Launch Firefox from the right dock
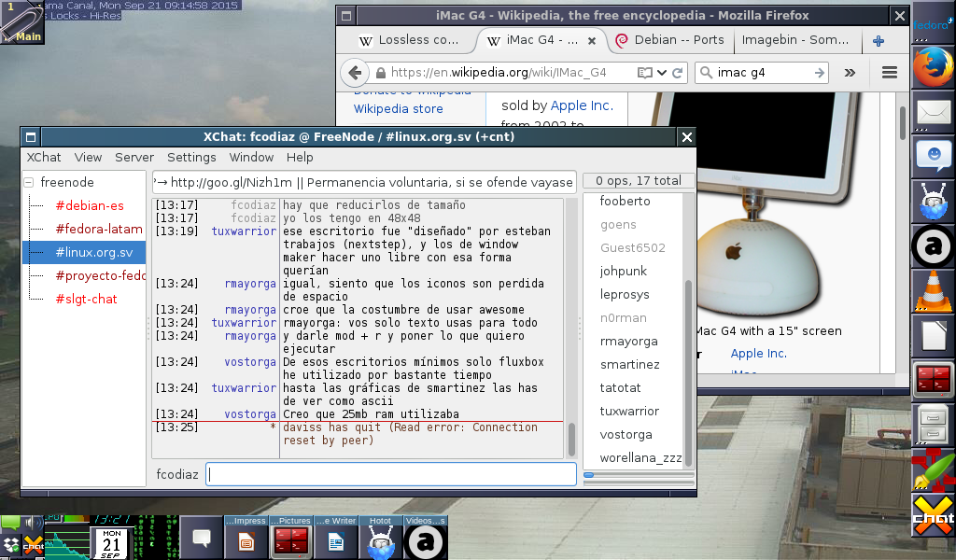Viewport: 956px width, 560px height. pos(933,67)
